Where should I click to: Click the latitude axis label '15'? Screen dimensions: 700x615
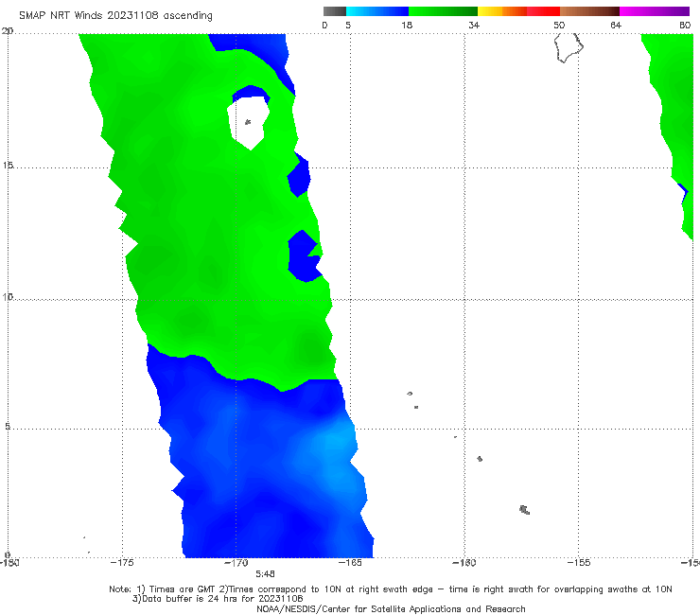click(x=8, y=166)
